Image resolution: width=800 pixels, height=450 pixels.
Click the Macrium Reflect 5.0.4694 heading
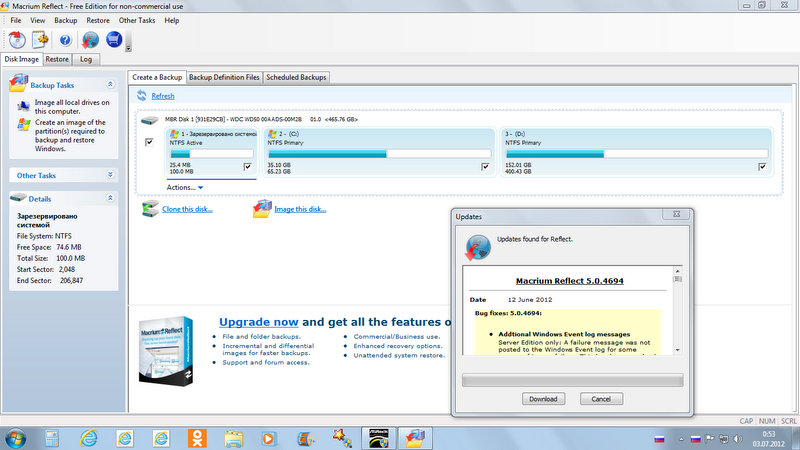569,281
